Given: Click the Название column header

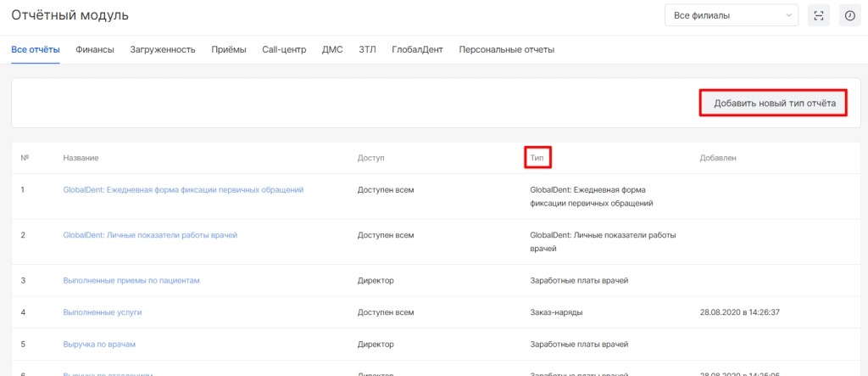Looking at the screenshot, I should coord(81,158).
